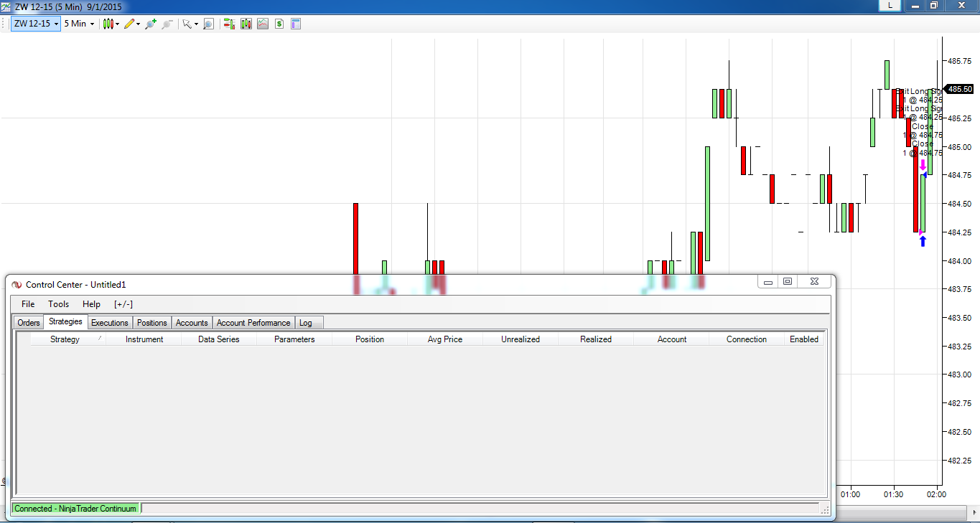Select the pointer cursor tool icon
The height and width of the screenshot is (523, 980).
(x=187, y=24)
